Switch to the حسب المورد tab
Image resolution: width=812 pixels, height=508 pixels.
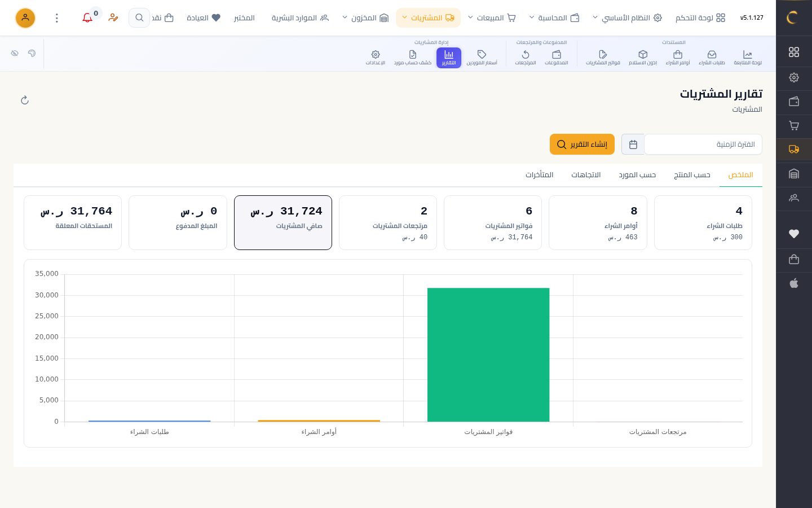637,175
